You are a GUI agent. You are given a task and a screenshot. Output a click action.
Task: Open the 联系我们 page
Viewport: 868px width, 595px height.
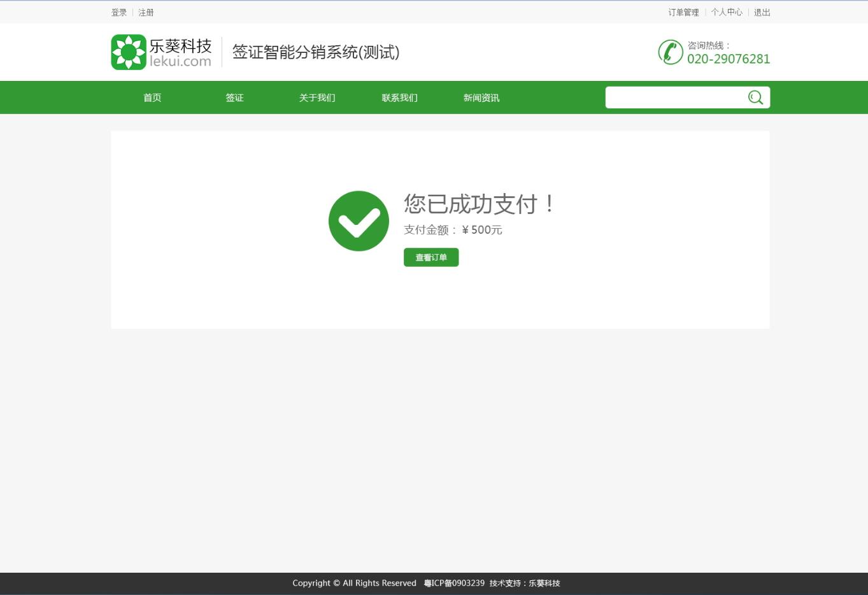(399, 97)
